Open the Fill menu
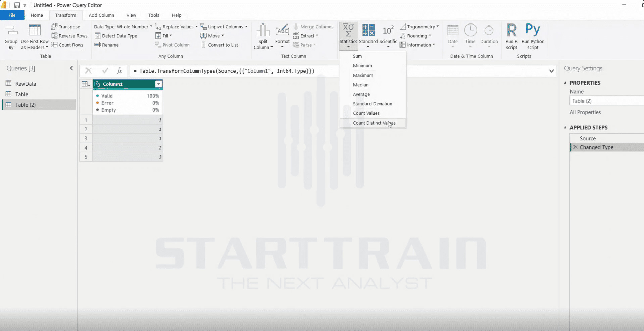The width and height of the screenshot is (644, 331). pos(164,36)
